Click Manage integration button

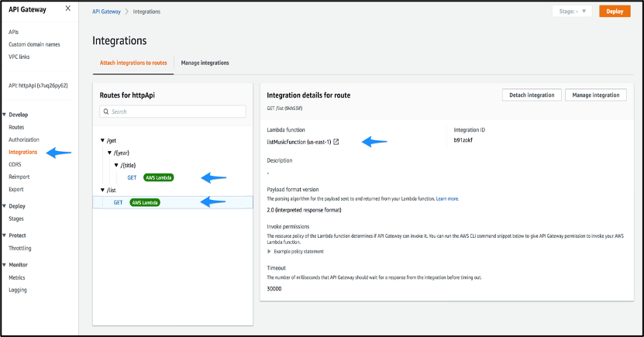596,95
